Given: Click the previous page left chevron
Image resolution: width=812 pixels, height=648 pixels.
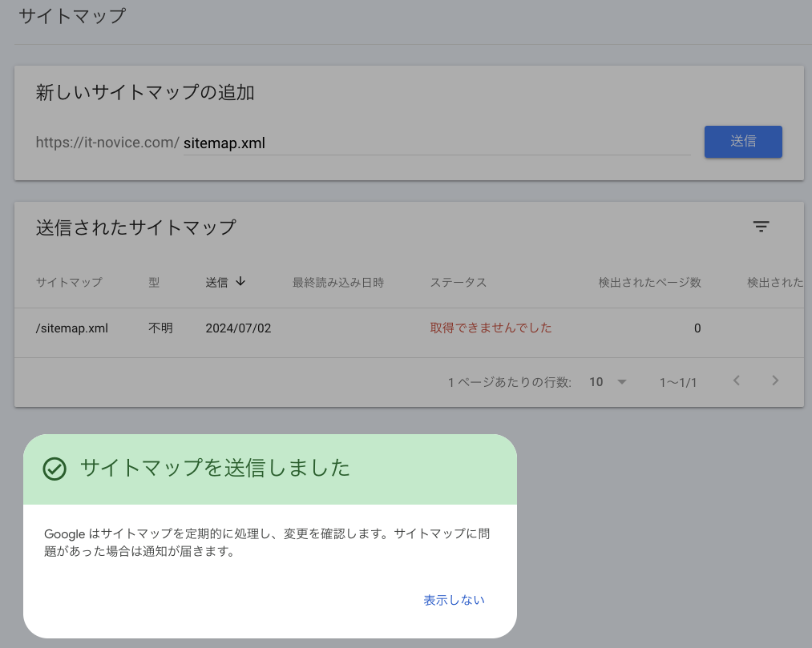Looking at the screenshot, I should point(737,381).
